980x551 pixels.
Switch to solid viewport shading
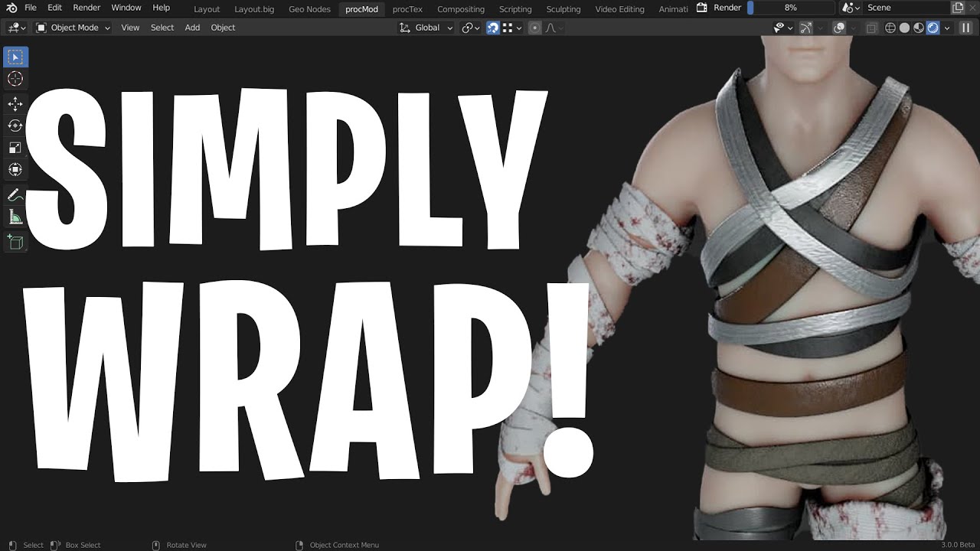click(904, 28)
